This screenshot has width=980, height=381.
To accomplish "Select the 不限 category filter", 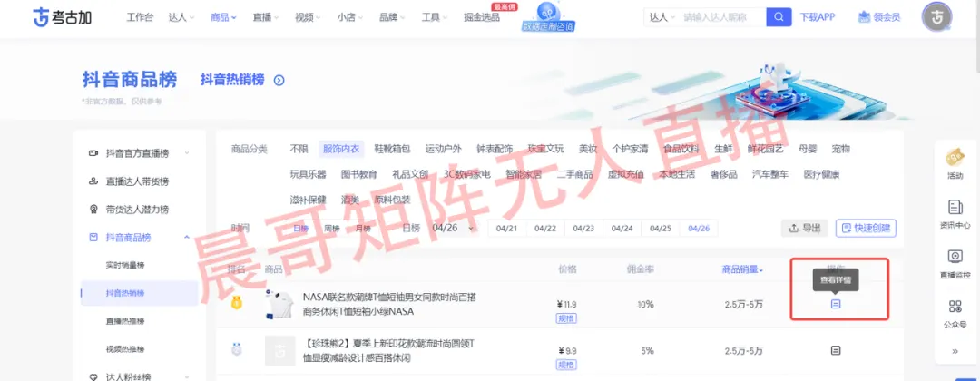I will [x=299, y=149].
